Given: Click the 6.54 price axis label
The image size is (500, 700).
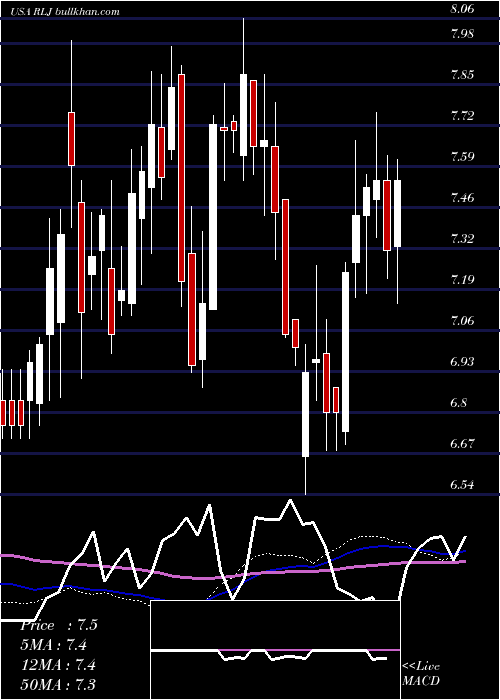Looking at the screenshot, I should (x=462, y=485).
